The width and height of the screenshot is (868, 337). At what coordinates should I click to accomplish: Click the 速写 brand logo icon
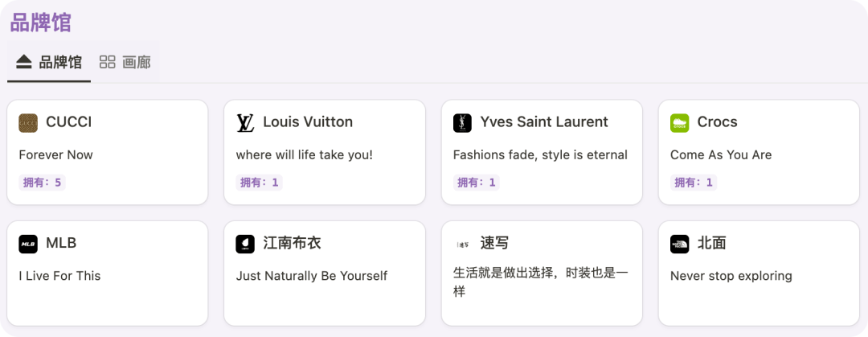click(462, 244)
